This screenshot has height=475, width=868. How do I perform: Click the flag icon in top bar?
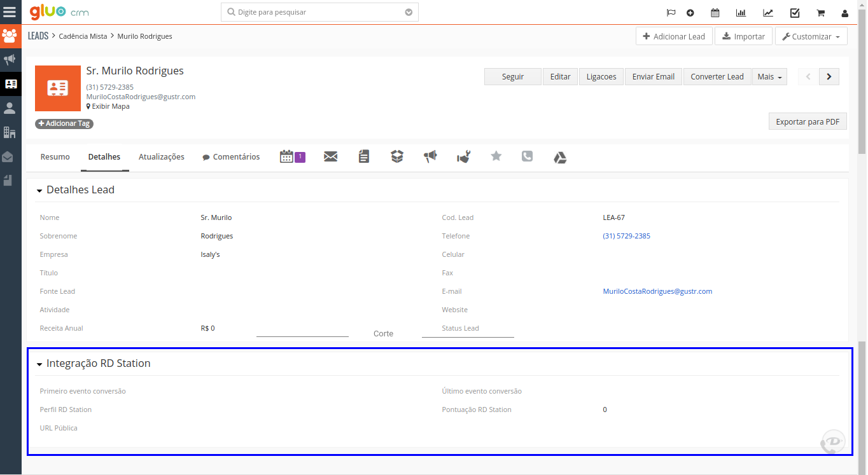click(671, 13)
